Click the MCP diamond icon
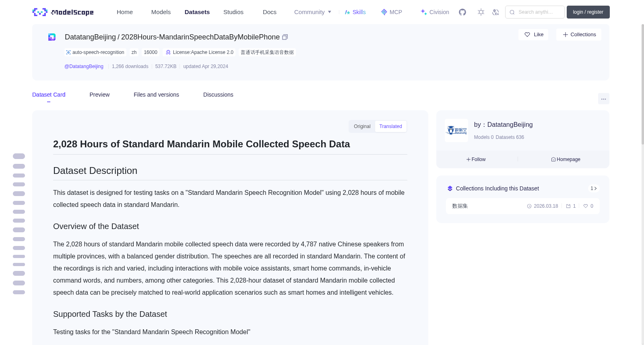This screenshot has height=345, width=644. 384,12
